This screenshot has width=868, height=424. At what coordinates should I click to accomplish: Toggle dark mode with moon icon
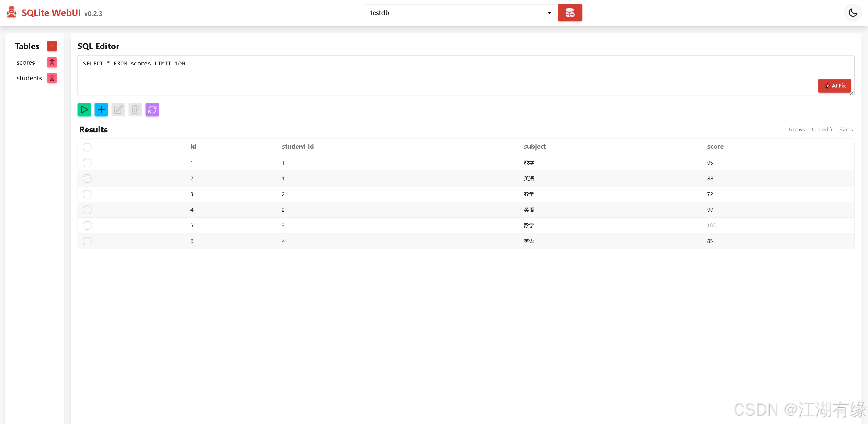pyautogui.click(x=853, y=13)
